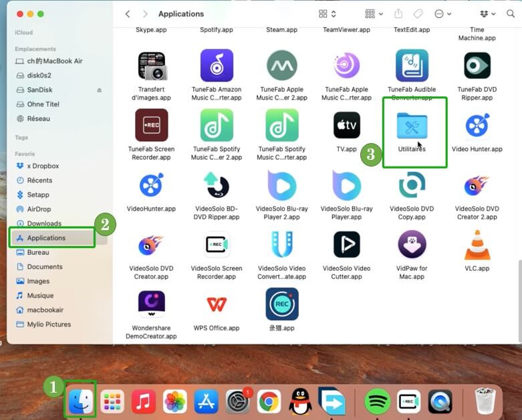Select VideoSolo Screen Recorder.app
522x420 pixels.
[217, 245]
